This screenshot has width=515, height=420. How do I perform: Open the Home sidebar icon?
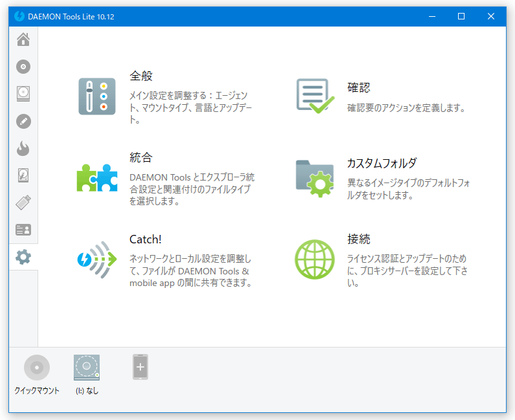click(23, 39)
